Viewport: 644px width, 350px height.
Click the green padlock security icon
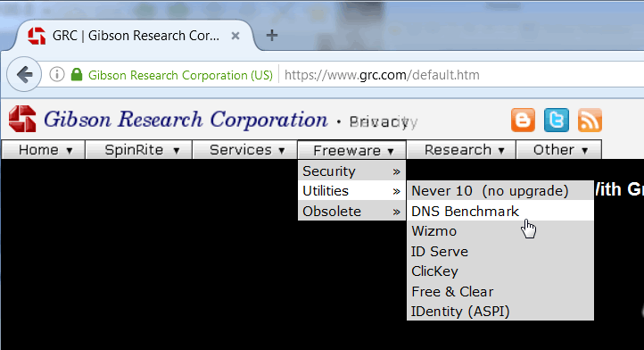click(x=77, y=74)
